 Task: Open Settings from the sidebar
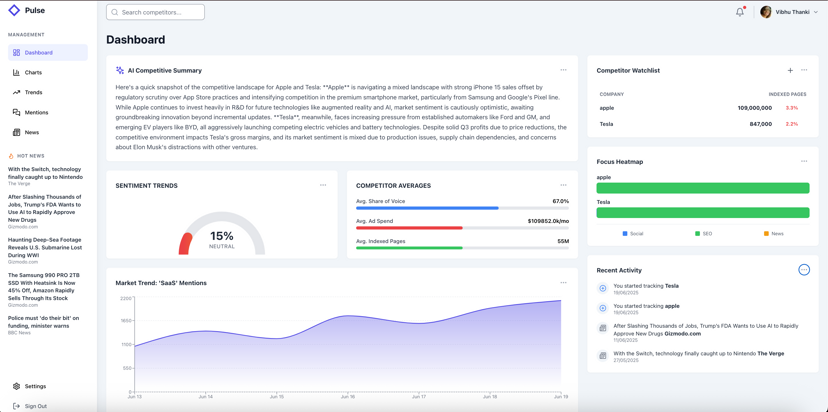click(48, 386)
